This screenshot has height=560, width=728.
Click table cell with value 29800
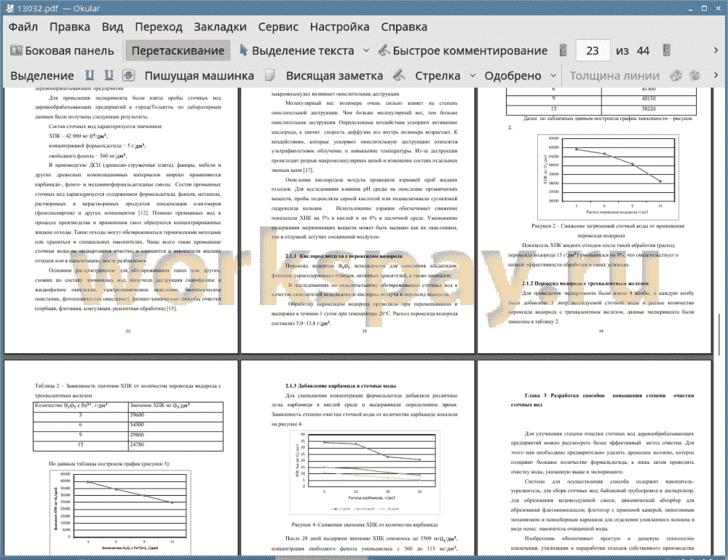click(175, 435)
